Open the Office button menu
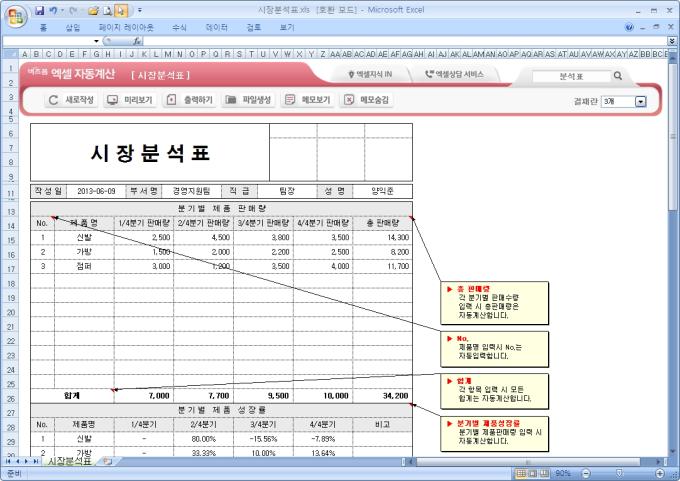The width and height of the screenshot is (680, 481). tap(16, 16)
